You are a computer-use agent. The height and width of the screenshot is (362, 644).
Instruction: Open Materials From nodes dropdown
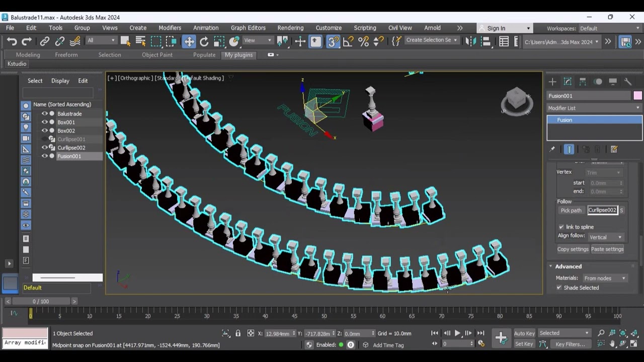tap(604, 278)
